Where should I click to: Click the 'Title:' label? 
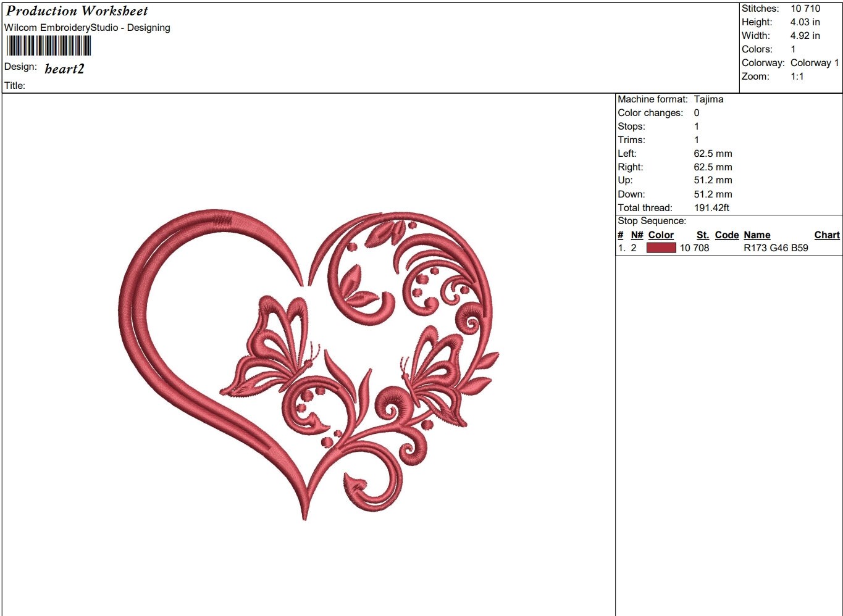(15, 86)
